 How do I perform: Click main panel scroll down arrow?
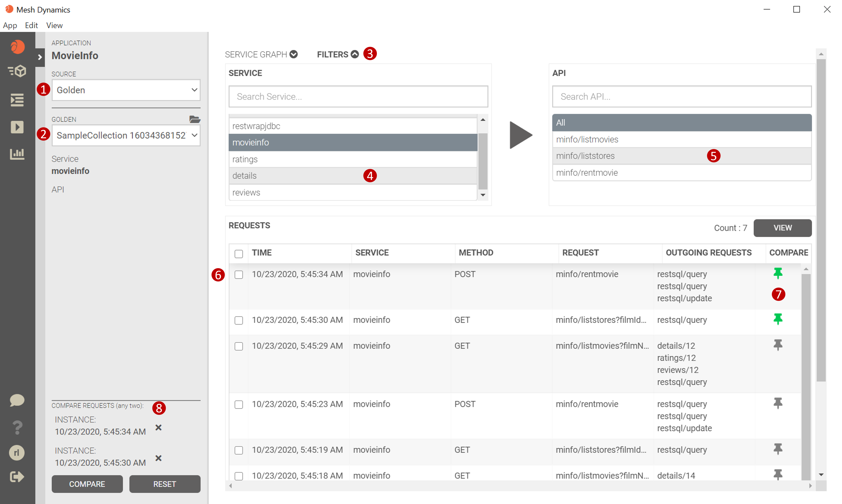821,475
